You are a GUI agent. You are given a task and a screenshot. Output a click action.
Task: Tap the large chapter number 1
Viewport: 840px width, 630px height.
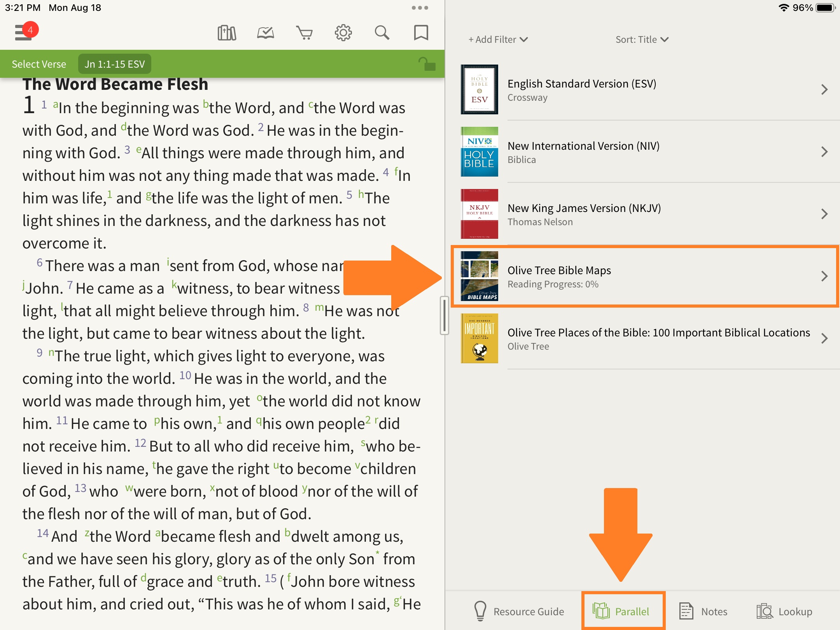click(29, 106)
